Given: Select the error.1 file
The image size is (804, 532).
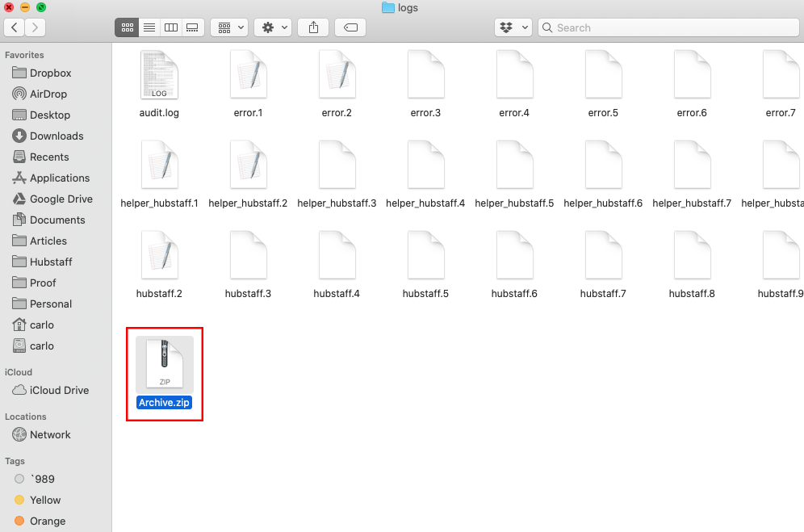Looking at the screenshot, I should [x=248, y=85].
